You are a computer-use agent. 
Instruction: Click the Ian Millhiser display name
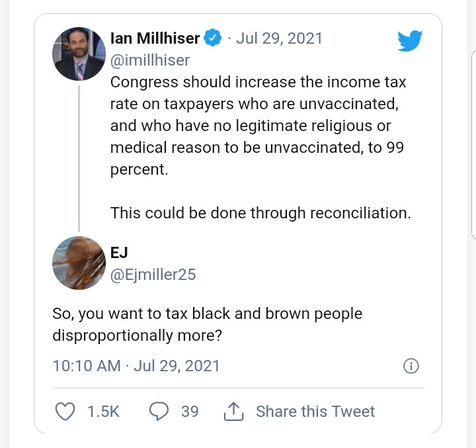coord(155,38)
